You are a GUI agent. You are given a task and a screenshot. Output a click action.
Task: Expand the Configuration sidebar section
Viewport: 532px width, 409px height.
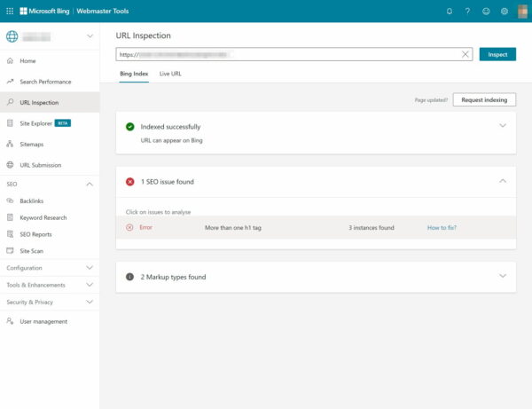point(90,267)
